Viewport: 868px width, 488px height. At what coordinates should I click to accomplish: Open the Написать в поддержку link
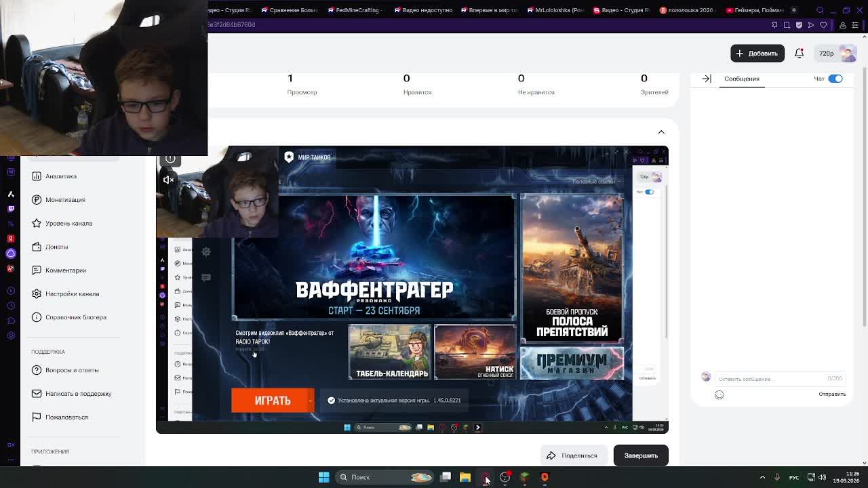[78, 394]
